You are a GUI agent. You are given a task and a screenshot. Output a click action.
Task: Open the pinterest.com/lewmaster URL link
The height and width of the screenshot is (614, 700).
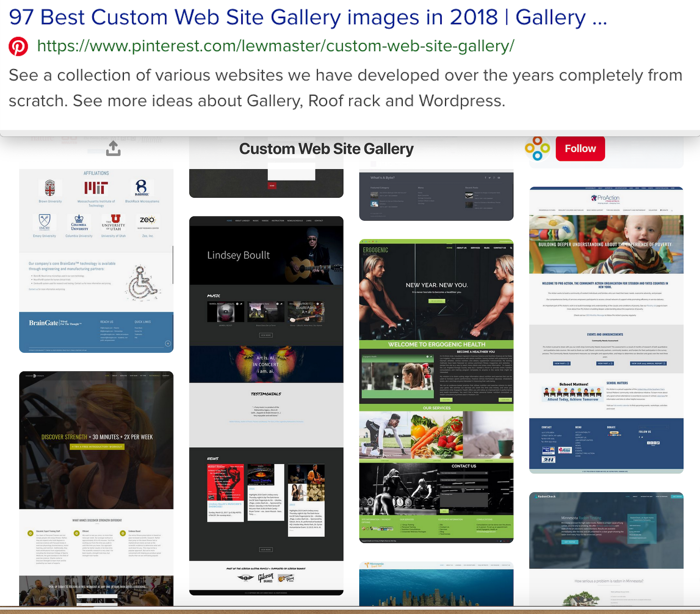click(x=275, y=46)
